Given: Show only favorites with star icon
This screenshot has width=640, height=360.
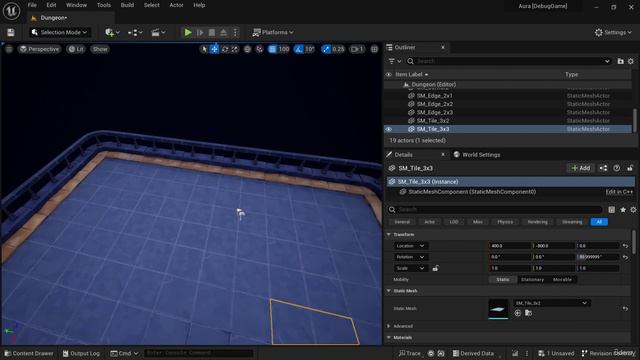Looking at the screenshot, I should 623,209.
